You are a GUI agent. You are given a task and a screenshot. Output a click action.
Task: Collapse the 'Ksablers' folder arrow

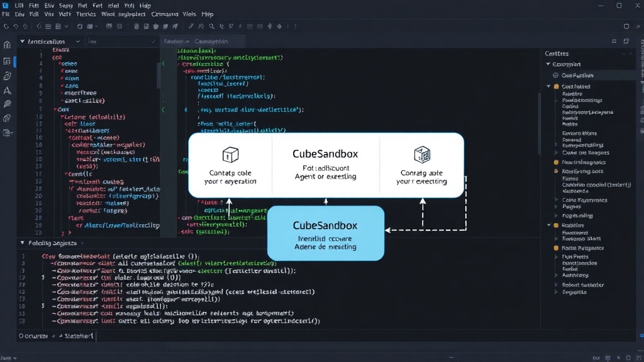pos(548,226)
